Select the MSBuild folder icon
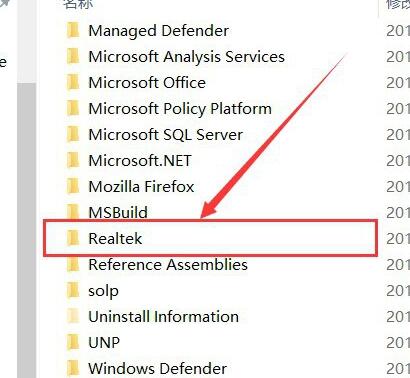The height and width of the screenshot is (378, 410). [73, 212]
